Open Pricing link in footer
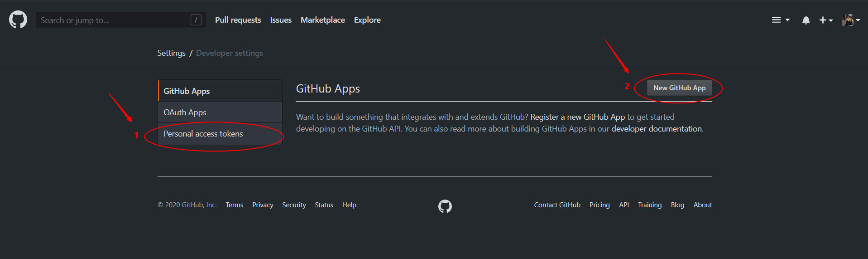Screen dimensions: 868x259 pos(599,205)
